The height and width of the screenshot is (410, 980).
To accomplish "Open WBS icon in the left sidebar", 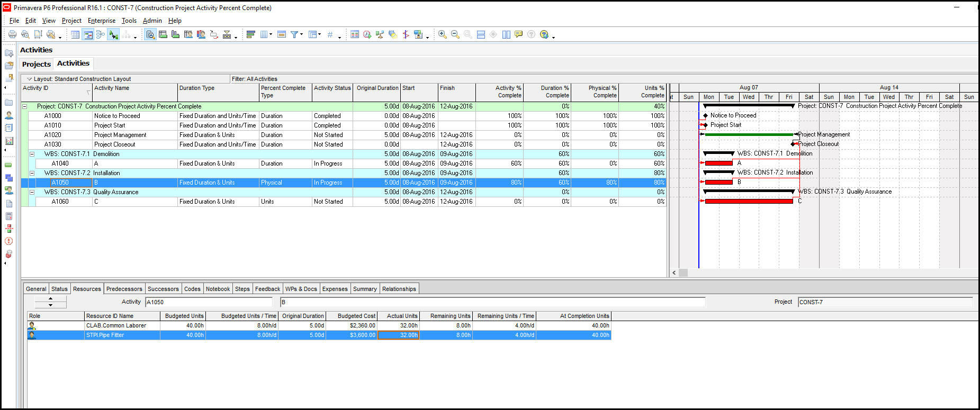I will 9,178.
